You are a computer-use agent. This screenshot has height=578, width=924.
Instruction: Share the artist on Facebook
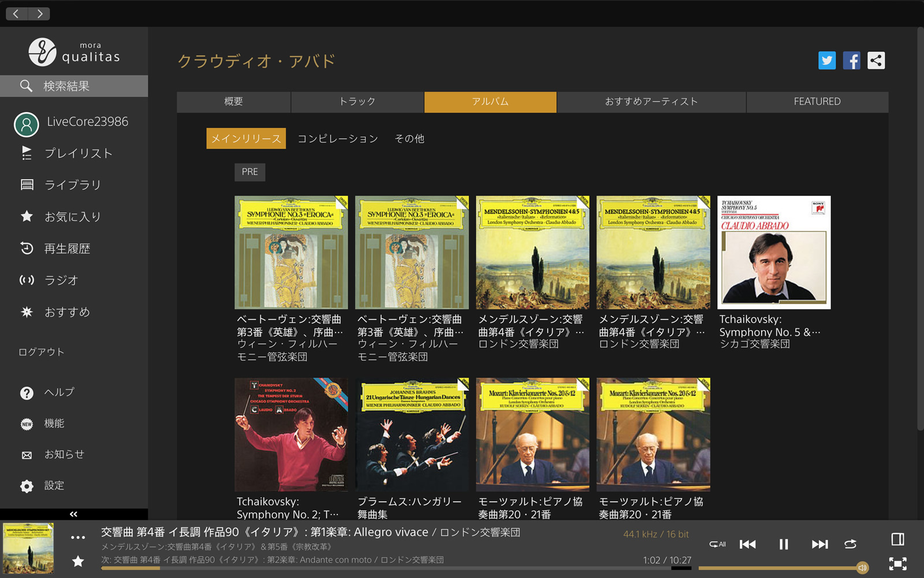pos(851,61)
